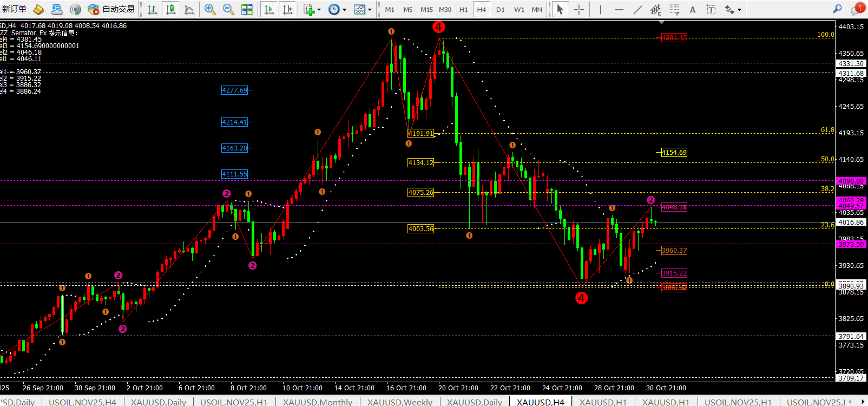
Task: Open the chat notification with red badge
Action: pyautogui.click(x=857, y=9)
